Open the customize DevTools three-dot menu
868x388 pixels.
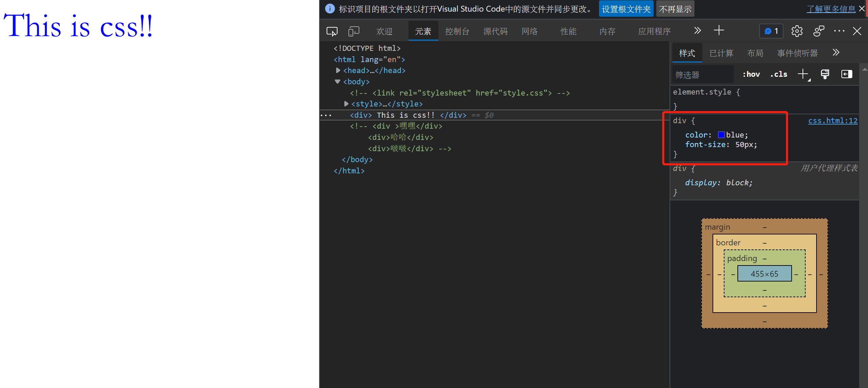(839, 31)
